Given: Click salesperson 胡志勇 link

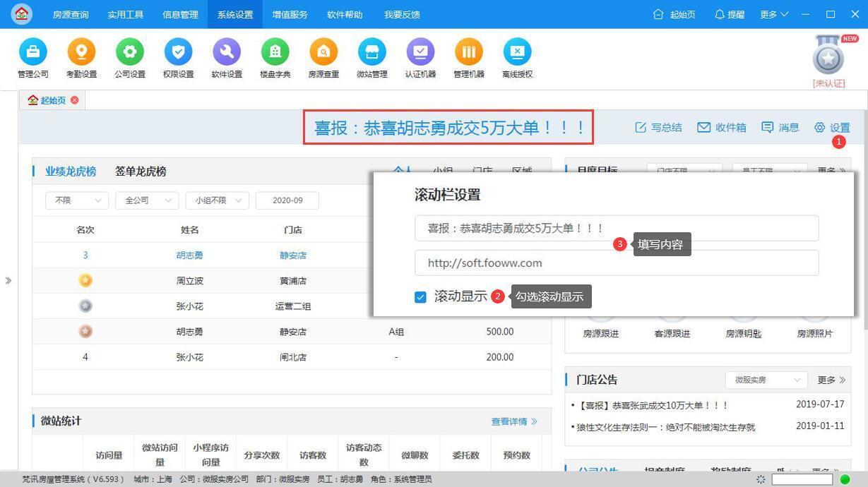Looking at the screenshot, I should click(189, 255).
